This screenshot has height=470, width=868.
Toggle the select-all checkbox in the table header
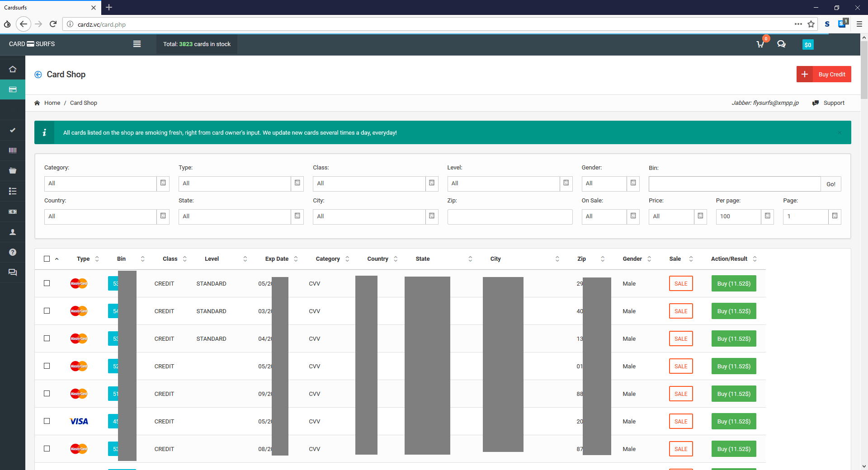pos(47,258)
